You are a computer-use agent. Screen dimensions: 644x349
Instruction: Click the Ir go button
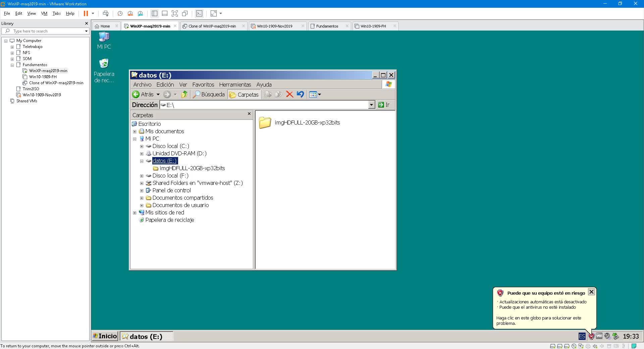(x=384, y=105)
